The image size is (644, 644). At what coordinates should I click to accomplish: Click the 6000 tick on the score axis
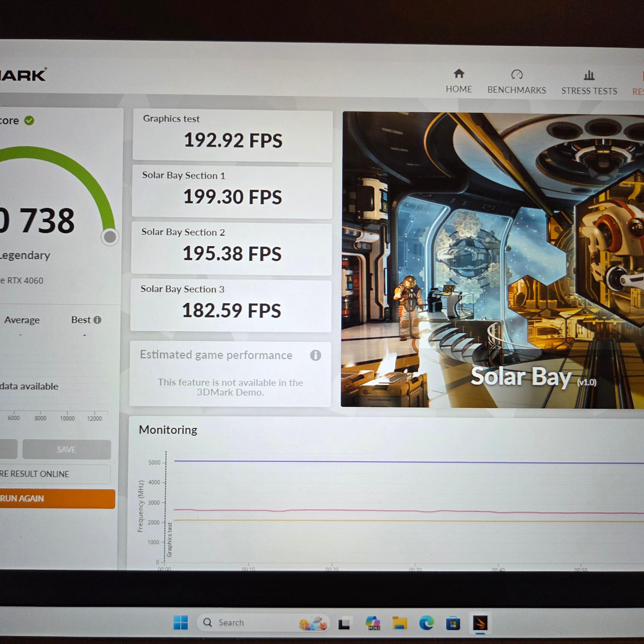point(14,418)
